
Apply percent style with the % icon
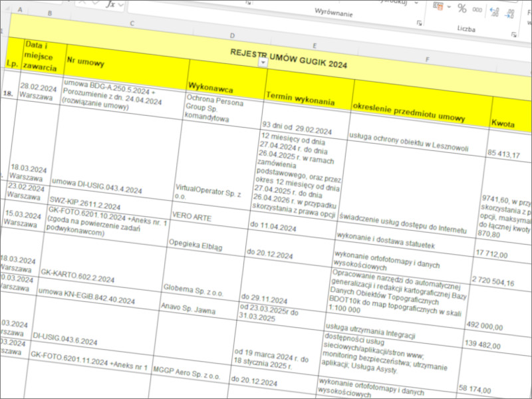pos(462,8)
